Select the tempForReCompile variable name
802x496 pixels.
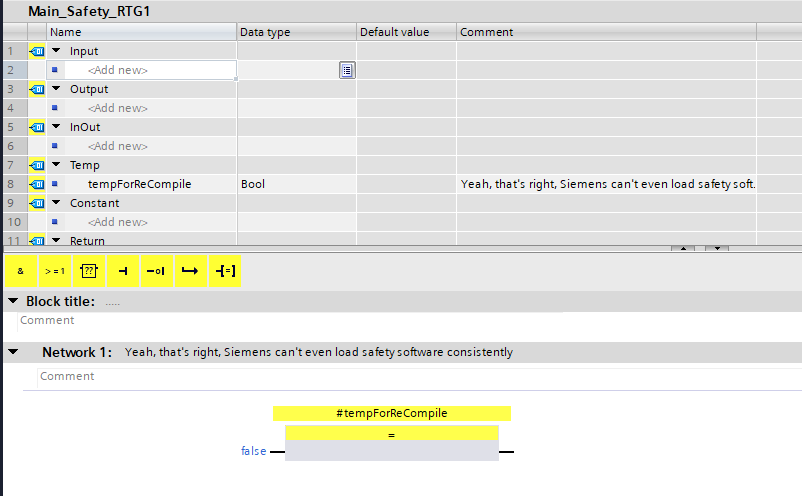coord(140,184)
